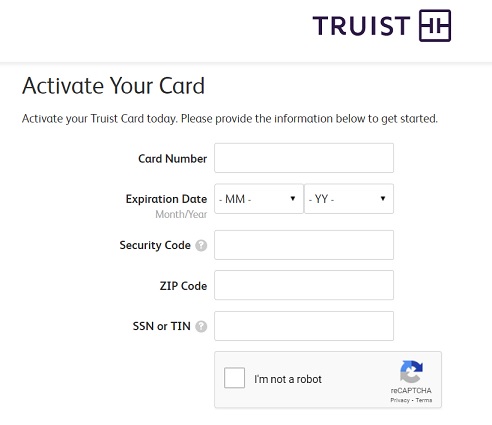
Task: Click the Activate Your Card heading
Action: [113, 86]
